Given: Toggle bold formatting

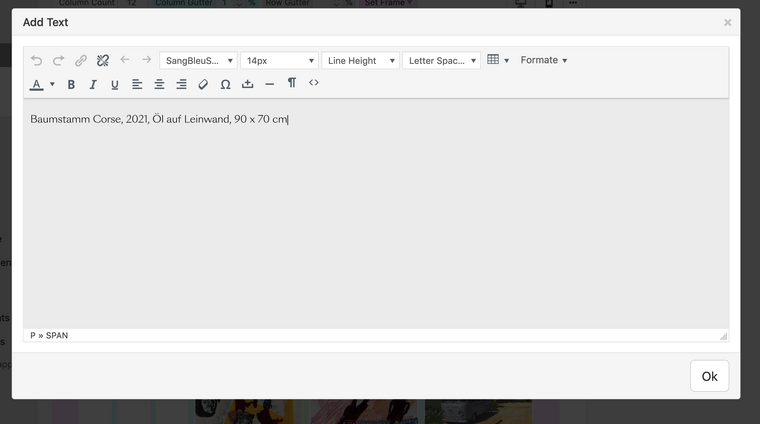Looking at the screenshot, I should (71, 85).
